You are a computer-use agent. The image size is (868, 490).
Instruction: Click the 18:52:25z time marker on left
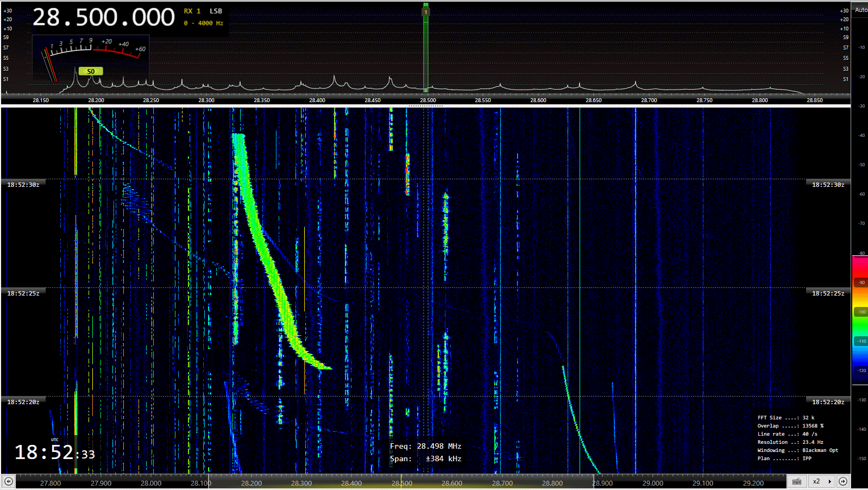[x=23, y=293]
